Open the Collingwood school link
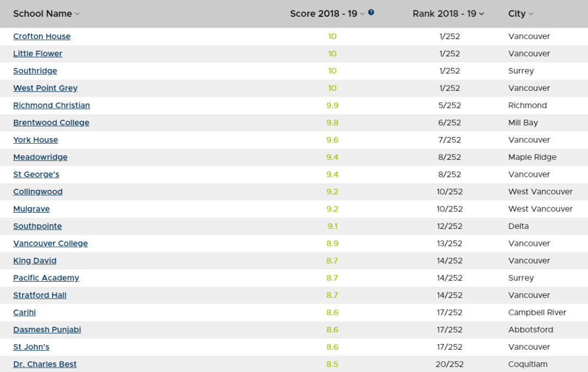588x372 pixels. pyautogui.click(x=38, y=192)
